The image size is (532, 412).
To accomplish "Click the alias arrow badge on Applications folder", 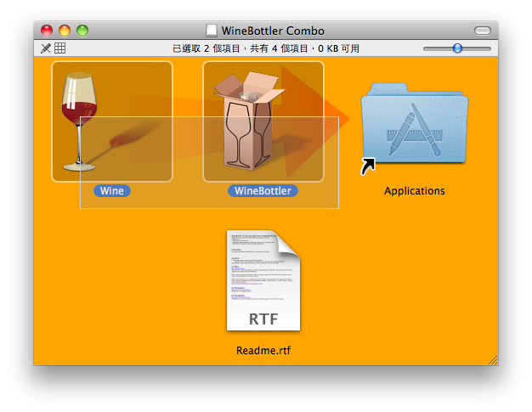I will 367,166.
